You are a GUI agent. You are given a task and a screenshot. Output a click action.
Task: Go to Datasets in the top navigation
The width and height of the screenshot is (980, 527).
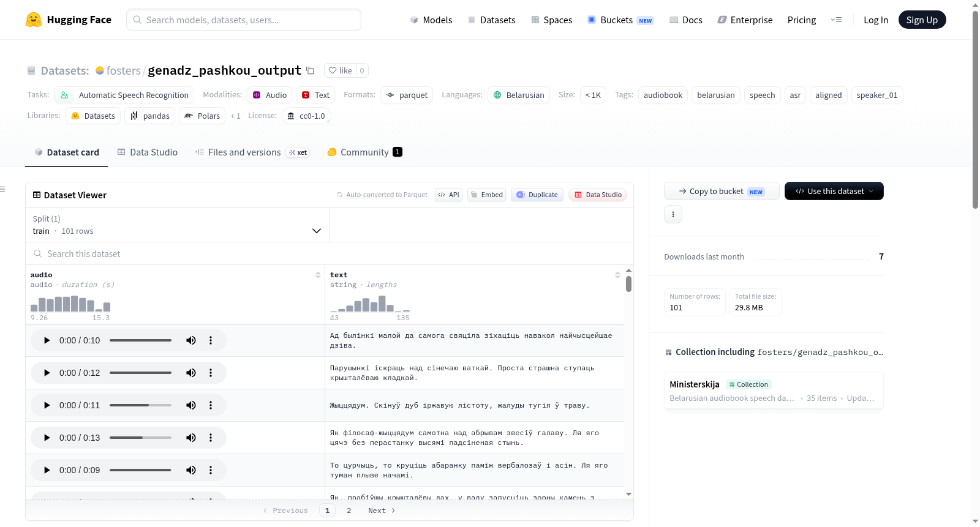click(x=491, y=20)
